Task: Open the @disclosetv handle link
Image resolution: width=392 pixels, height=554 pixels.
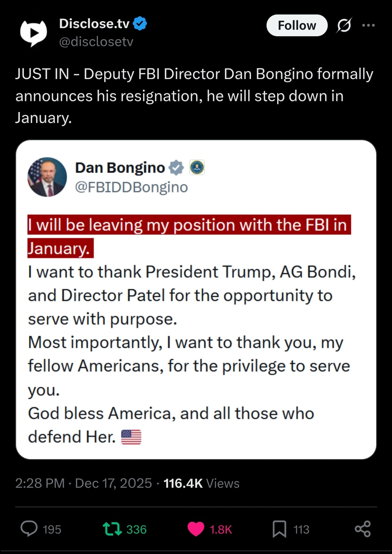Action: (x=96, y=42)
